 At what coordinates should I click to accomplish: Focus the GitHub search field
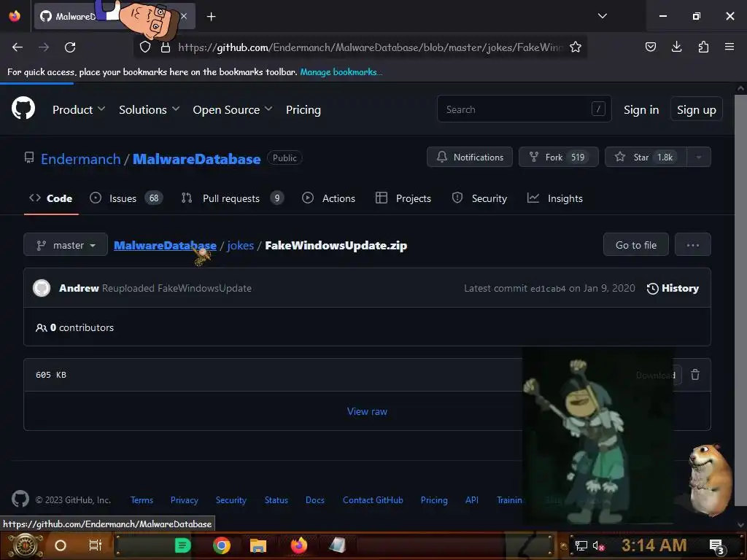click(524, 109)
